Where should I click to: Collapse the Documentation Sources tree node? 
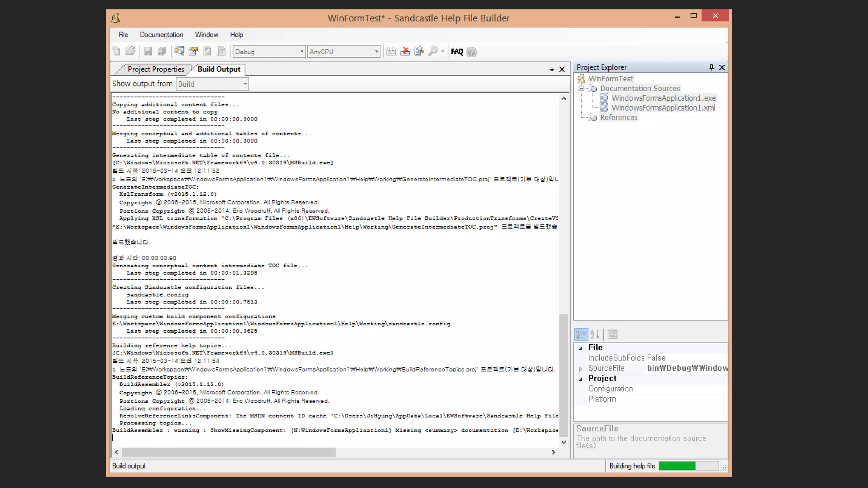pyautogui.click(x=581, y=89)
